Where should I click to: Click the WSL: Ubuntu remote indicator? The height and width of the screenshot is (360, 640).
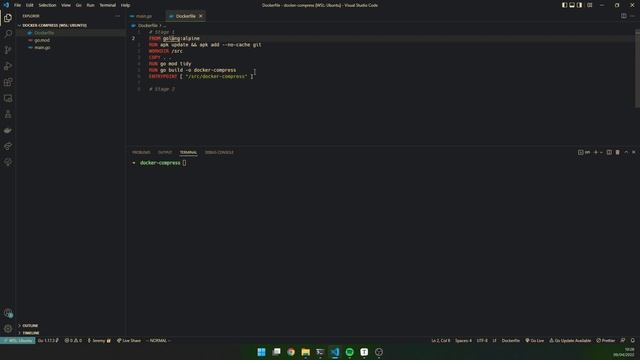18,340
